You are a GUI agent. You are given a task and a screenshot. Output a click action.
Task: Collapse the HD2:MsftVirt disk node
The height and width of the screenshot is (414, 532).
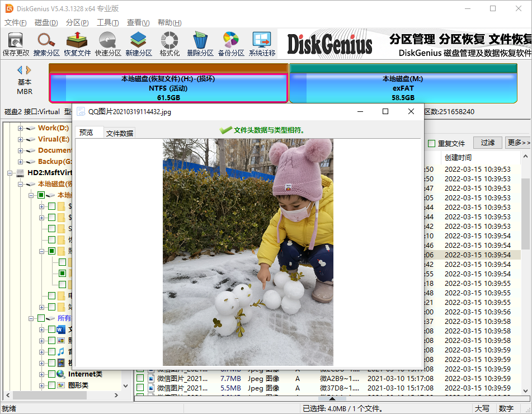tap(10, 173)
